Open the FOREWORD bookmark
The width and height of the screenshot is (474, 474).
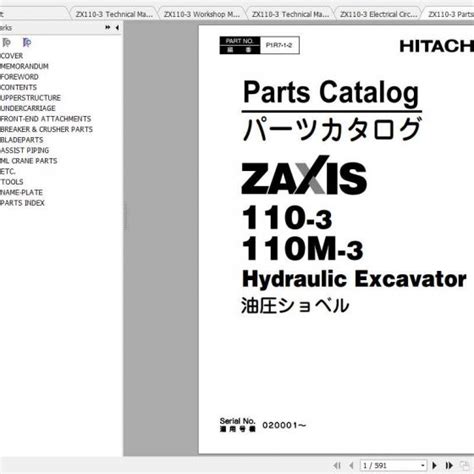tap(19, 77)
